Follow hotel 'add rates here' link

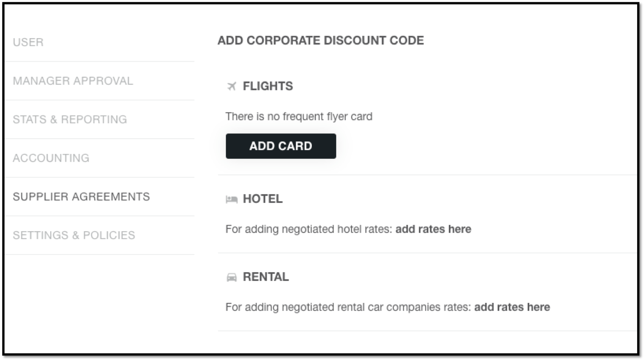point(433,229)
